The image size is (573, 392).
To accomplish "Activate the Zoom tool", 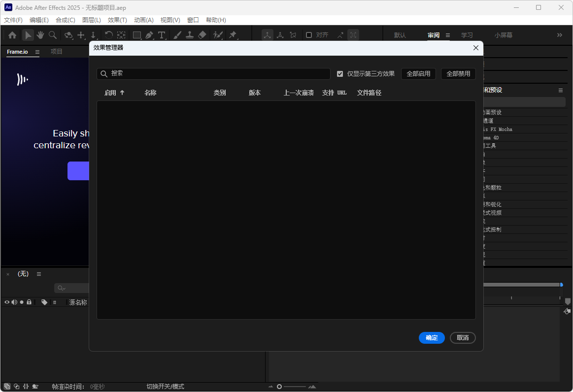I will coord(52,35).
